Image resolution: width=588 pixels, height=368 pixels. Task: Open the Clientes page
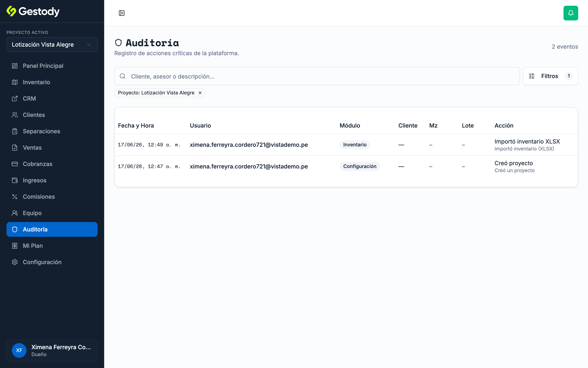[x=52, y=115]
